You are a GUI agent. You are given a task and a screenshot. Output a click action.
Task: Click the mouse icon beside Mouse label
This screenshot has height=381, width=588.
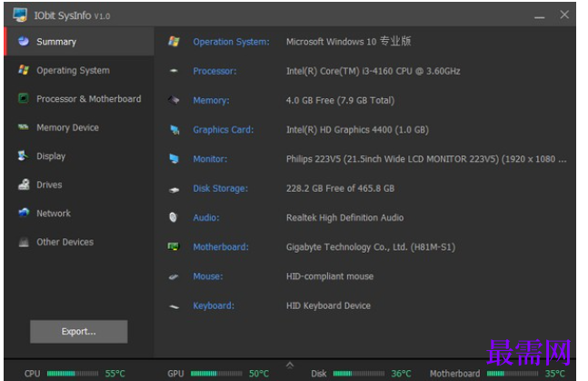(x=174, y=276)
